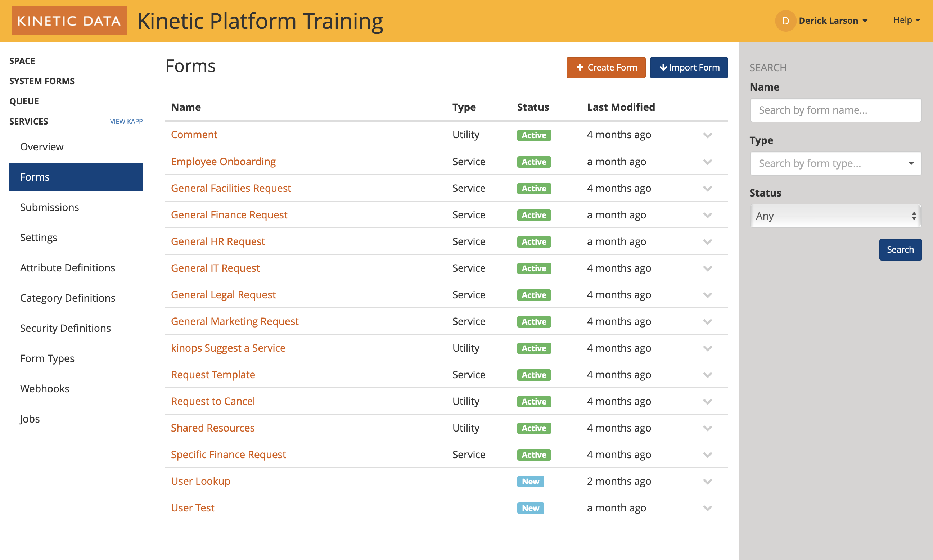The height and width of the screenshot is (560, 933).
Task: Click the Kinetic Data logo
Action: [69, 21]
